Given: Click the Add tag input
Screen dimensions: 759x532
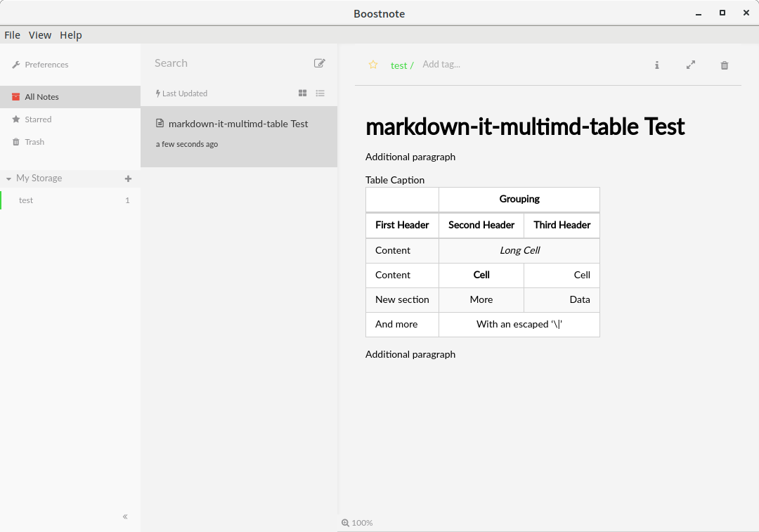Looking at the screenshot, I should pyautogui.click(x=441, y=65).
